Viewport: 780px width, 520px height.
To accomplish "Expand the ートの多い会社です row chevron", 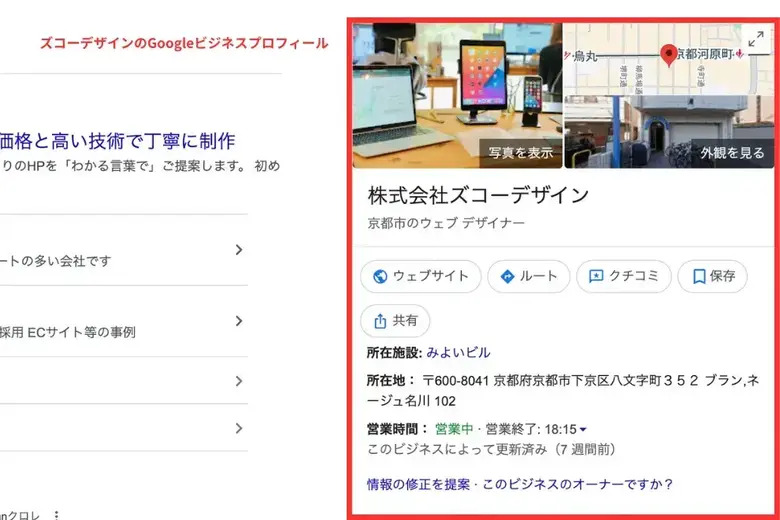I will coord(239,250).
